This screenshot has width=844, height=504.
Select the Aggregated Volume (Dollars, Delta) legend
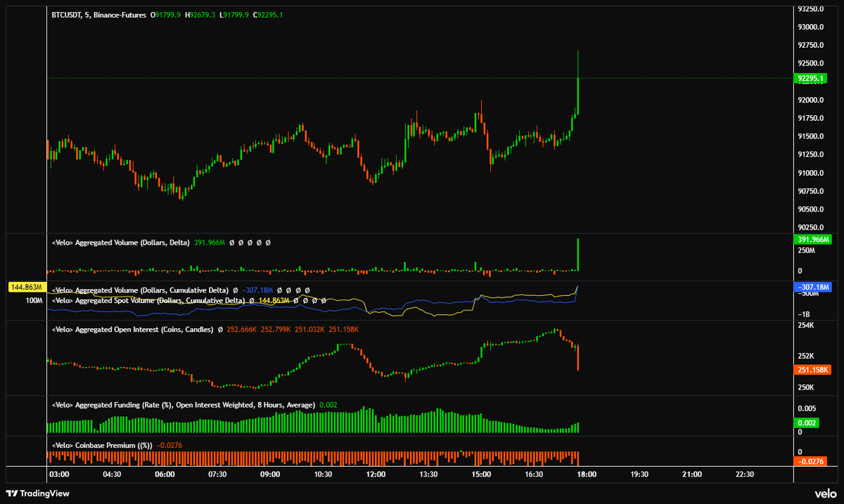pos(120,242)
